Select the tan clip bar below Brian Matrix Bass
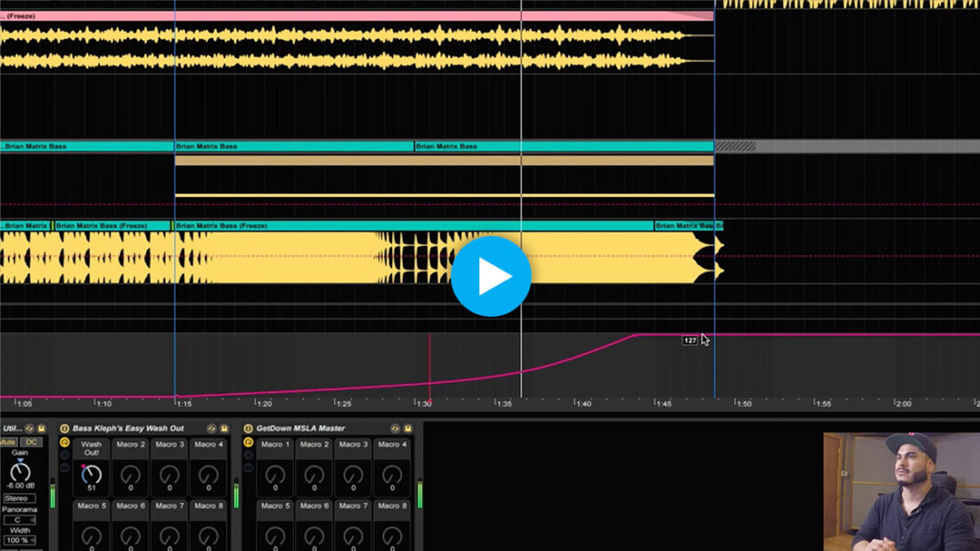The height and width of the screenshot is (551, 980). click(x=445, y=160)
